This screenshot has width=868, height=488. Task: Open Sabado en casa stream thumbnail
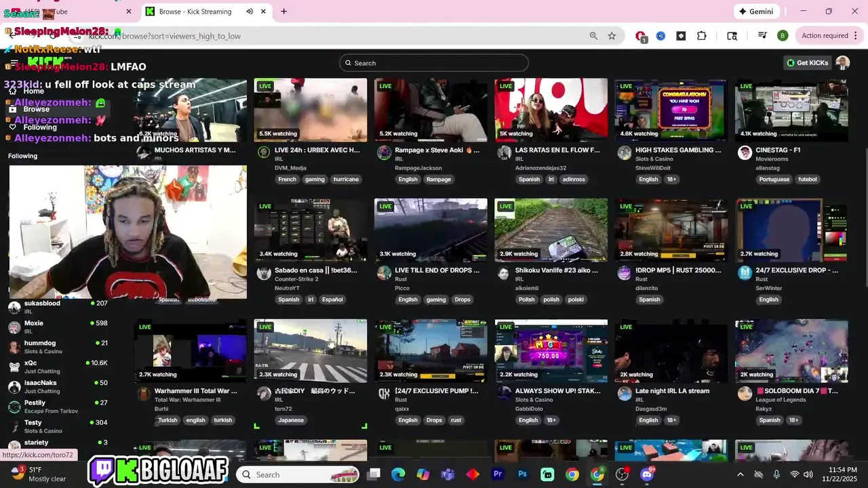coord(311,230)
